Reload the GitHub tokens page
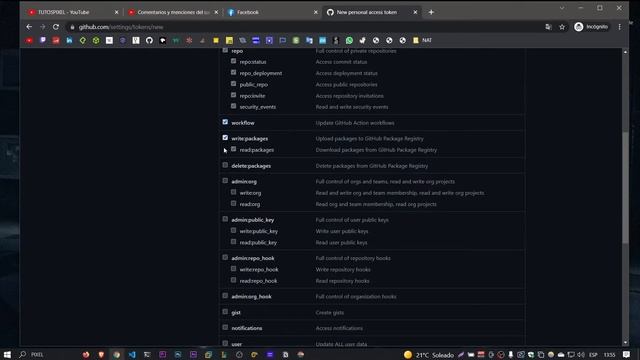Screen dimensions: 640x360 point(56,27)
